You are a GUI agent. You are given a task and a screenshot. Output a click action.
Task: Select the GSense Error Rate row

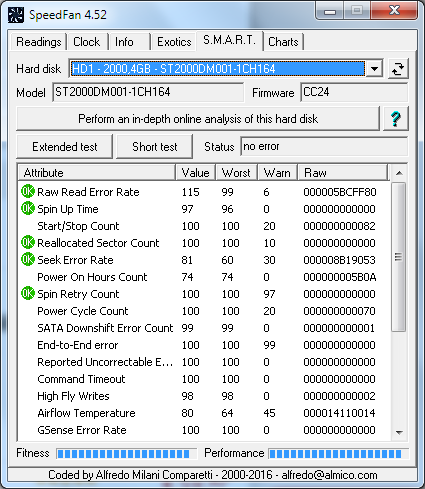click(204, 430)
